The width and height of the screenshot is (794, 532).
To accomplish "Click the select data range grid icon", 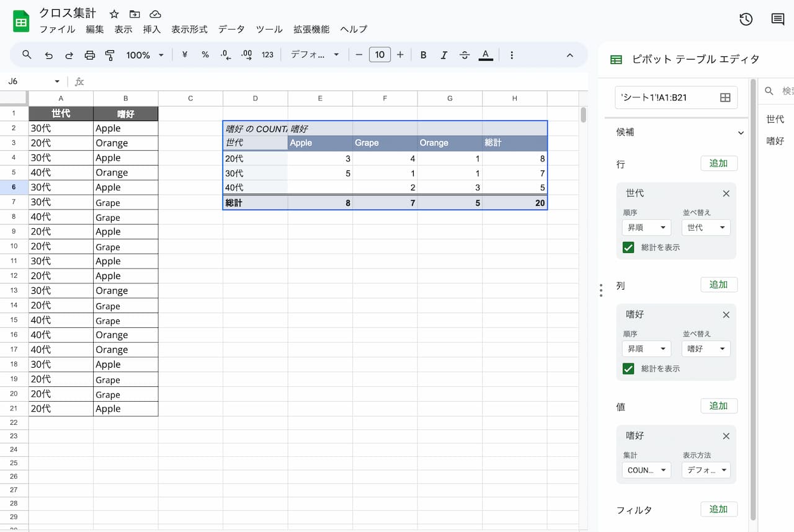I will click(x=725, y=97).
